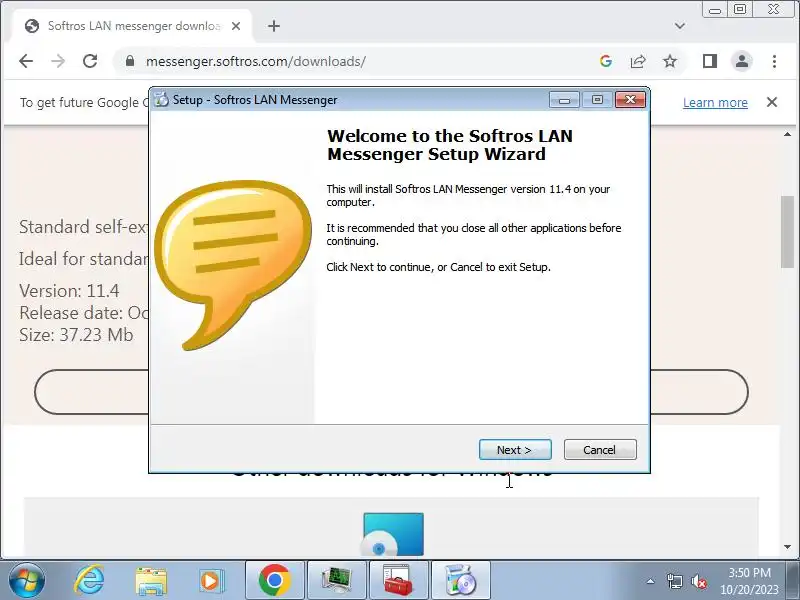Open Google search side icon in the address bar
Image resolution: width=800 pixels, height=600 pixels.
click(x=606, y=61)
